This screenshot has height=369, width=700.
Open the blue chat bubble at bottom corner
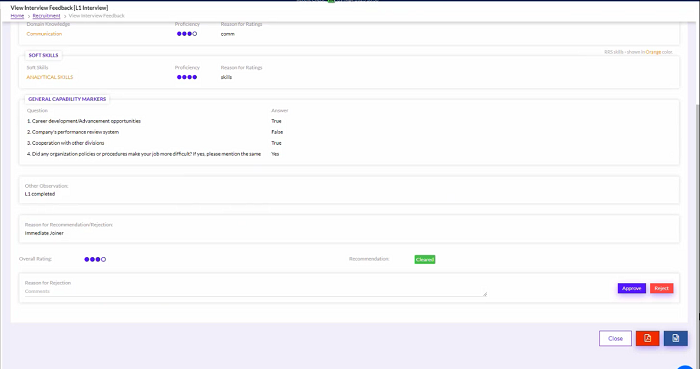(686, 366)
